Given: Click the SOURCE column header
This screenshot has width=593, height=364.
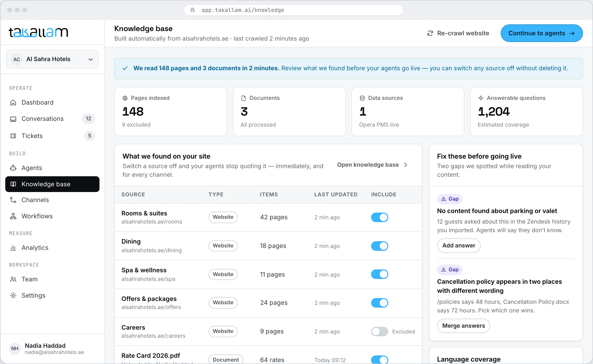Looking at the screenshot, I should [x=133, y=194].
